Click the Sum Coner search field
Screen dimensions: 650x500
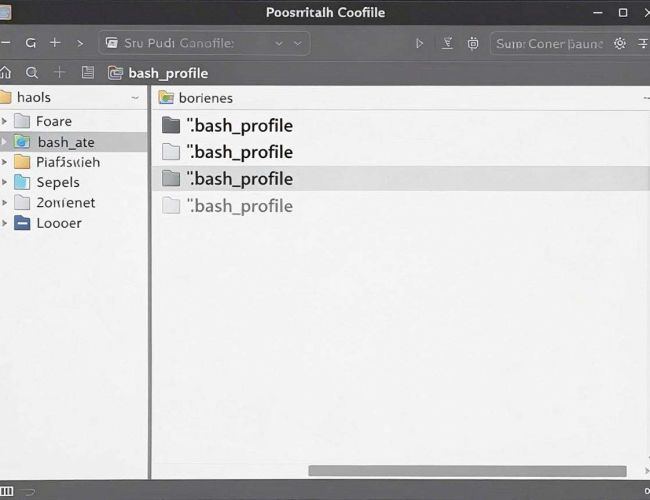[549, 44]
